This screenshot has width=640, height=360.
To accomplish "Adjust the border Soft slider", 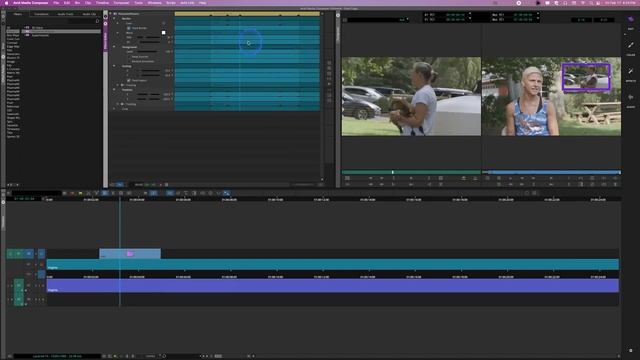I will click(x=149, y=42).
